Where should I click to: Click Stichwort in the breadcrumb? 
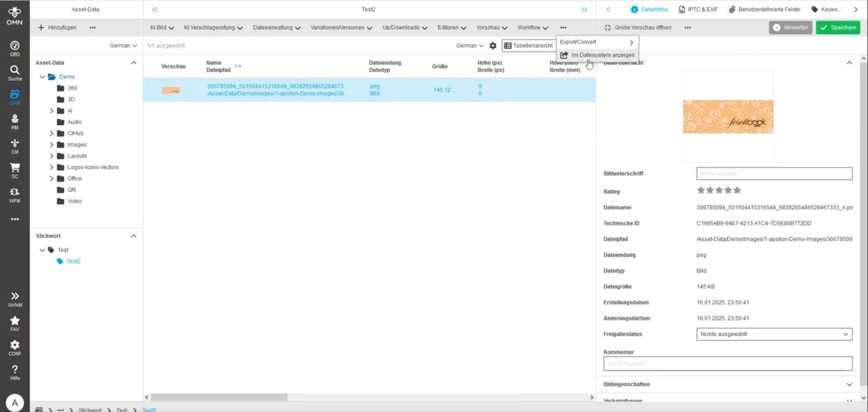pyautogui.click(x=90, y=410)
